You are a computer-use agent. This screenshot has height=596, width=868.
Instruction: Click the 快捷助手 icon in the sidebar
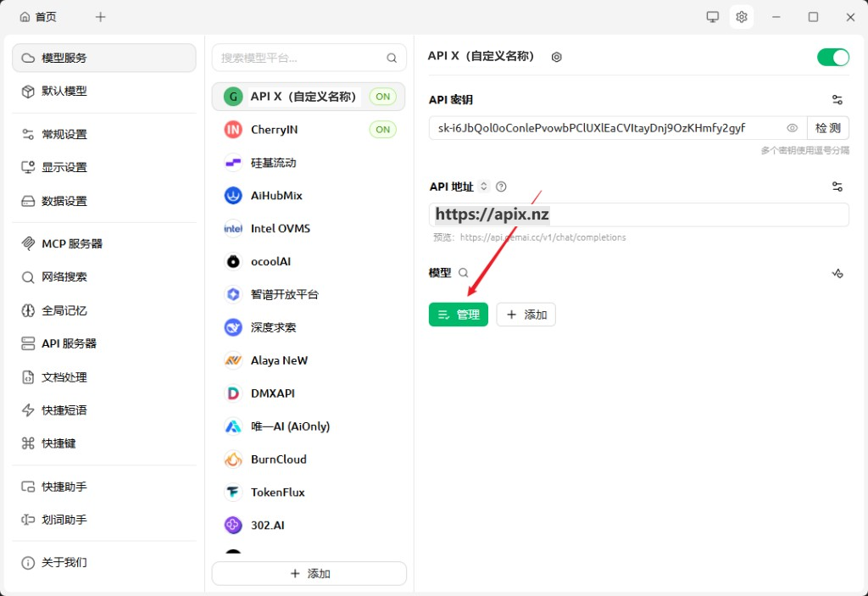point(28,487)
